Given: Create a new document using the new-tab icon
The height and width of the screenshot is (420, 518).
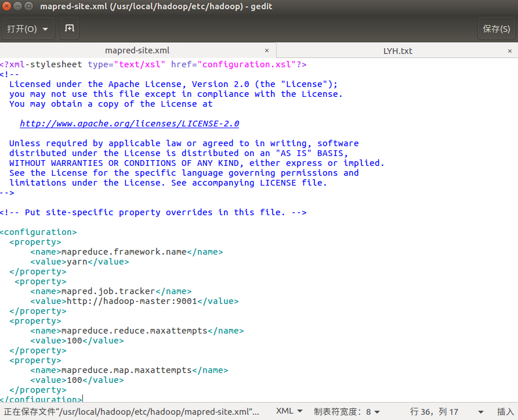Looking at the screenshot, I should pos(69,28).
